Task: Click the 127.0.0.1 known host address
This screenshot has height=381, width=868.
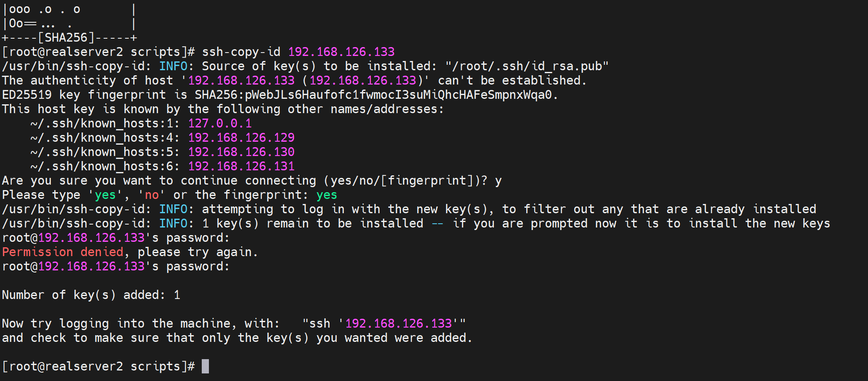Action: click(x=220, y=123)
